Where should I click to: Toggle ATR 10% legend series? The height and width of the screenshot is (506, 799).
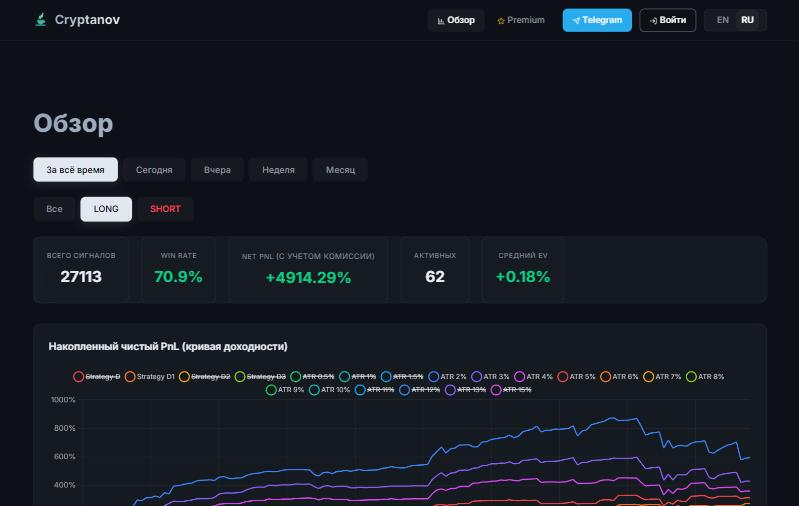click(x=330, y=390)
